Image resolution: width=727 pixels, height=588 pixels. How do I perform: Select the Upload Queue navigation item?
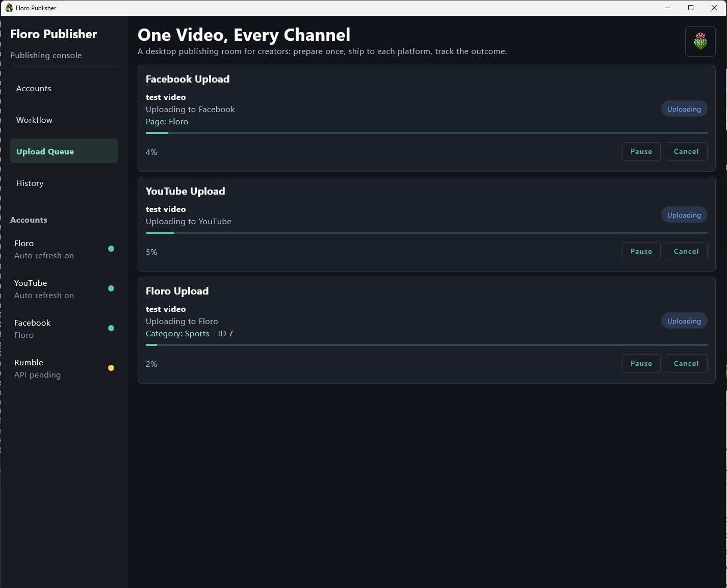coord(64,151)
